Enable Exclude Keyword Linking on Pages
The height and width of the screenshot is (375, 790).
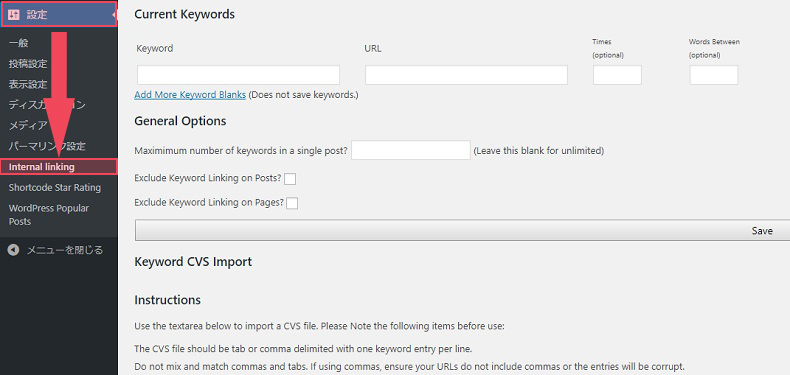(292, 203)
